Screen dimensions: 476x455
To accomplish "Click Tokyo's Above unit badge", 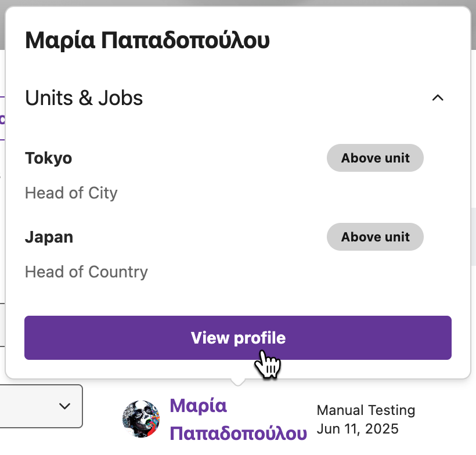I will pyautogui.click(x=375, y=158).
